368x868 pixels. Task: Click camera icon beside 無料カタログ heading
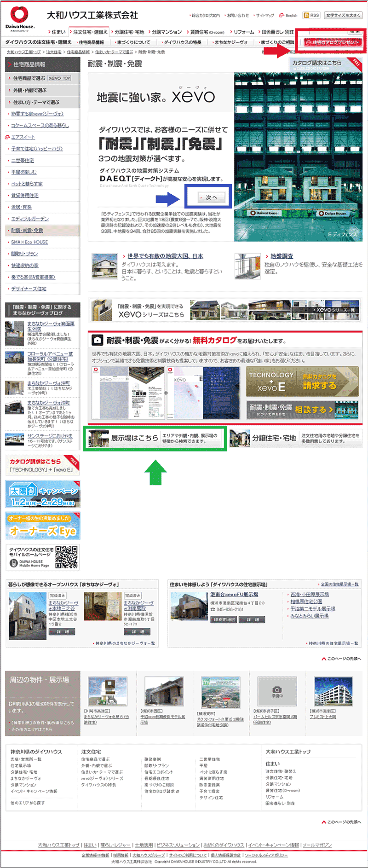click(x=98, y=340)
